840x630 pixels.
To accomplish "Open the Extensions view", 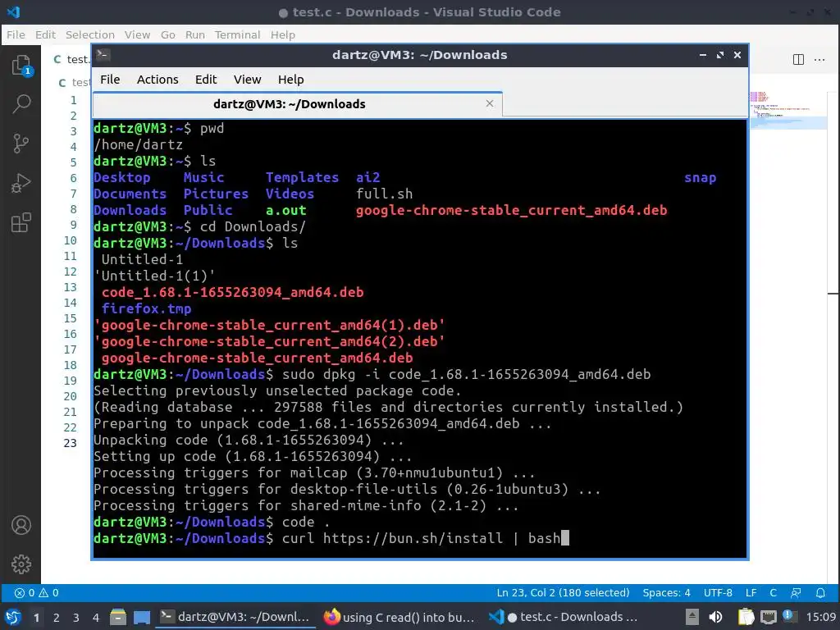I will (21, 223).
